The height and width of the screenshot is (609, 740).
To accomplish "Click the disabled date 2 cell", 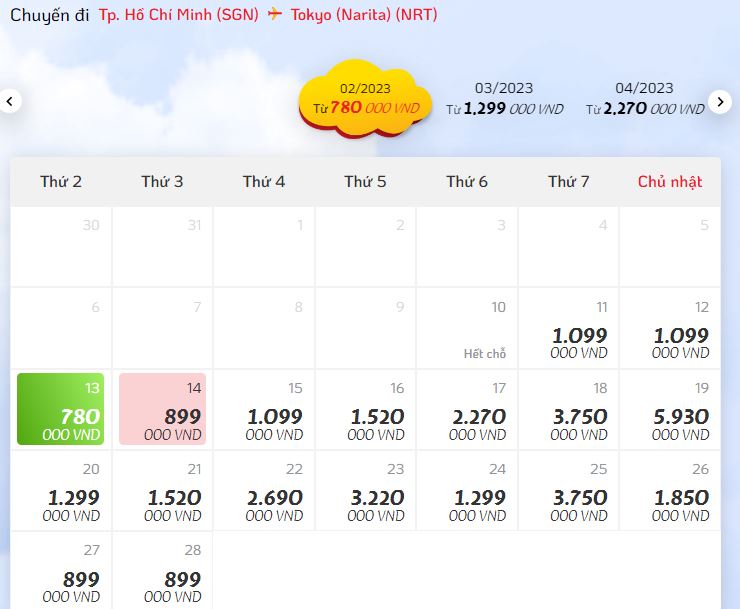I will [366, 246].
